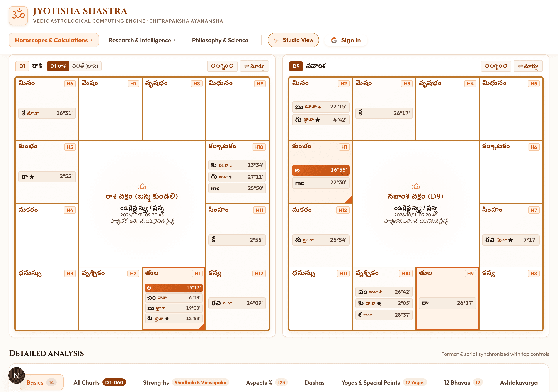Click the Lagna button on D1 chart

click(x=222, y=66)
